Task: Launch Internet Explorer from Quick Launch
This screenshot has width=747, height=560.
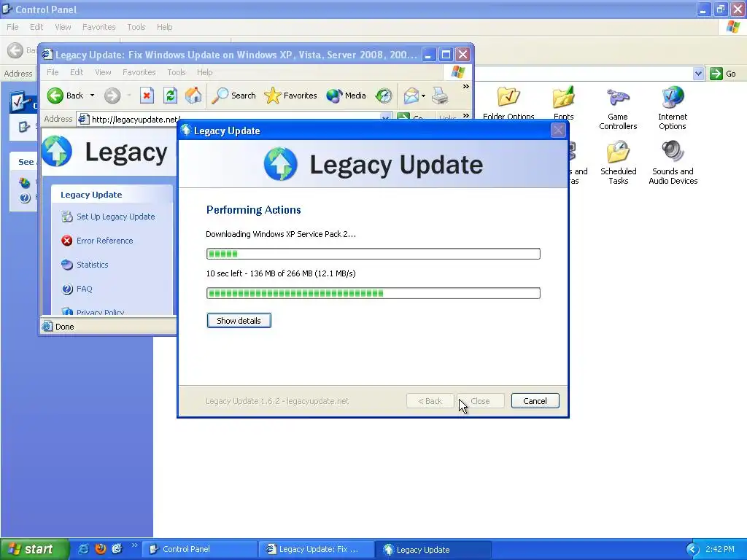Action: 83,549
